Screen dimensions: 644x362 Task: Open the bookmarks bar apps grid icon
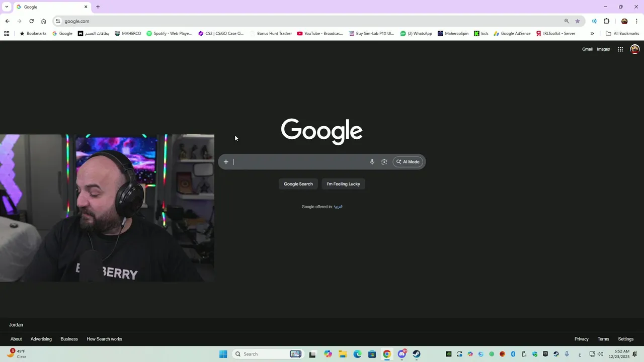7,34
